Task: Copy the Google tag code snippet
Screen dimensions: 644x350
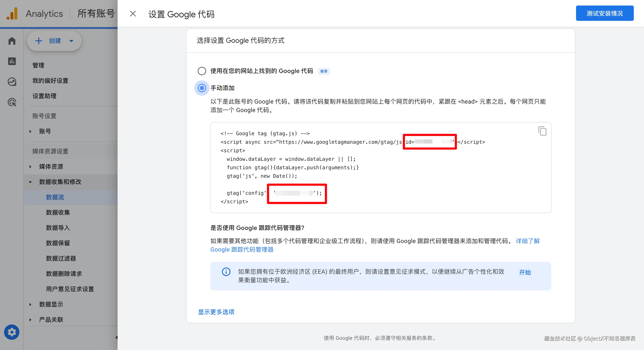Action: point(542,131)
